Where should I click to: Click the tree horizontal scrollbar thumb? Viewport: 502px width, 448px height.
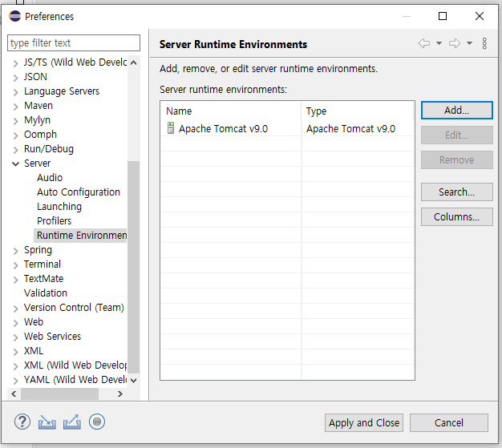(x=60, y=394)
